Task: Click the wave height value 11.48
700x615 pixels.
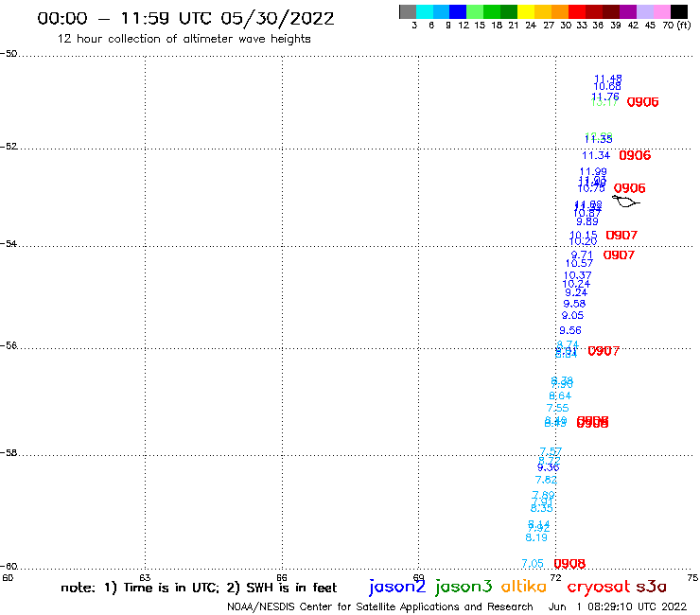Action: 607,79
